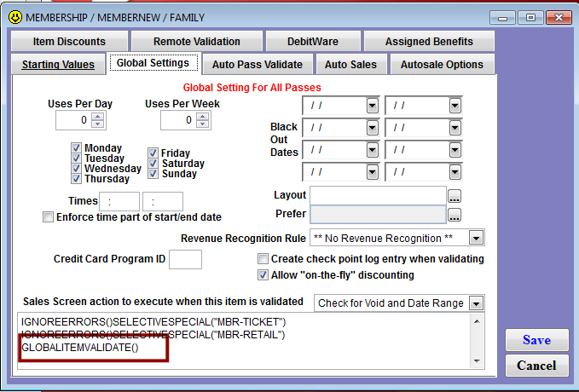Uncheck the Thursday checkbox

tap(76, 179)
